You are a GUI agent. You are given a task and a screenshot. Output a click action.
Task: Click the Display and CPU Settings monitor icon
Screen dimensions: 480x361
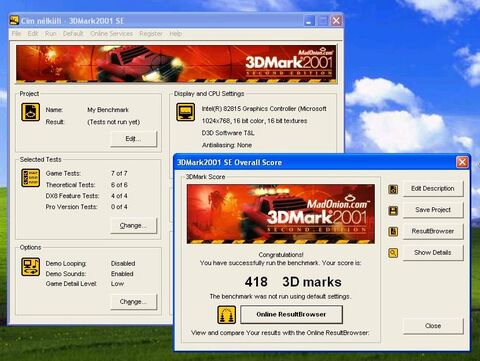[185, 112]
